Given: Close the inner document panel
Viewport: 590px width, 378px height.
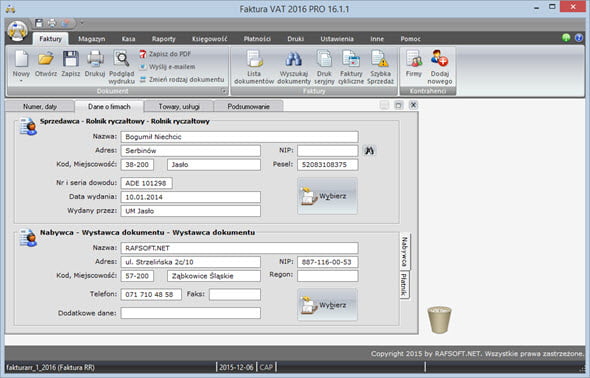Looking at the screenshot, I should pyautogui.click(x=413, y=105).
